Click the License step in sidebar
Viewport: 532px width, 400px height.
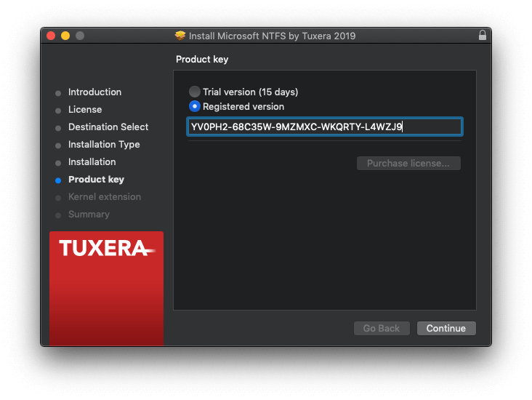point(85,109)
